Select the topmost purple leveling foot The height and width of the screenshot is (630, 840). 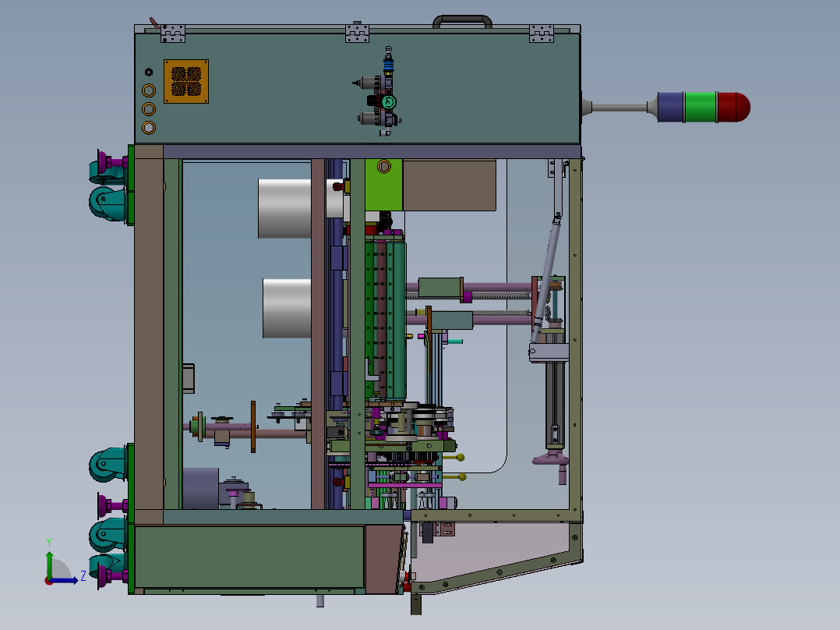click(x=112, y=161)
